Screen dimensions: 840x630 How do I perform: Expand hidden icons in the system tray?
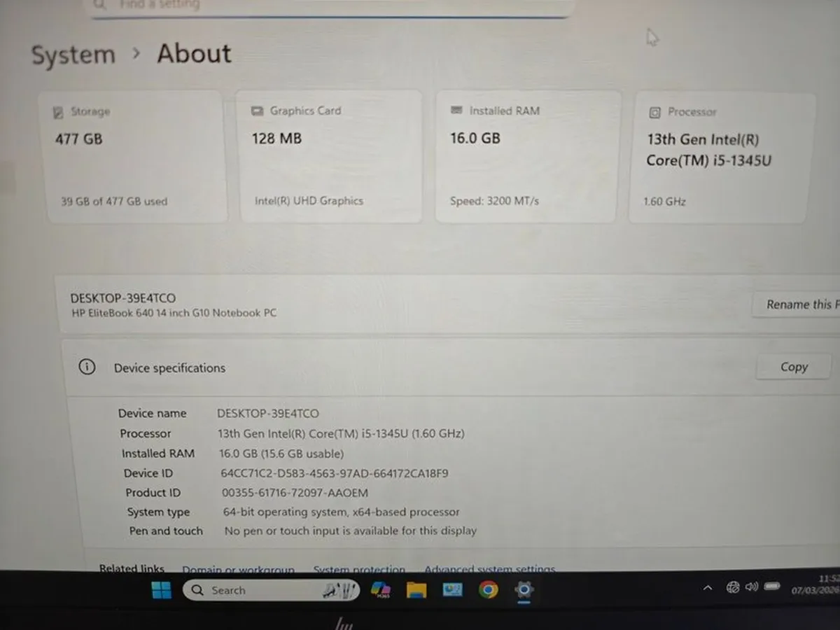click(x=708, y=587)
